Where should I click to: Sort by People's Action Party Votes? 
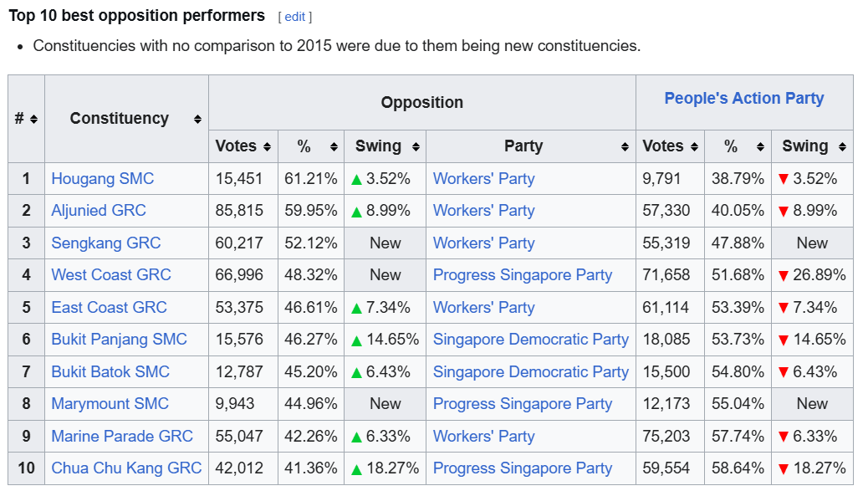pos(694,146)
